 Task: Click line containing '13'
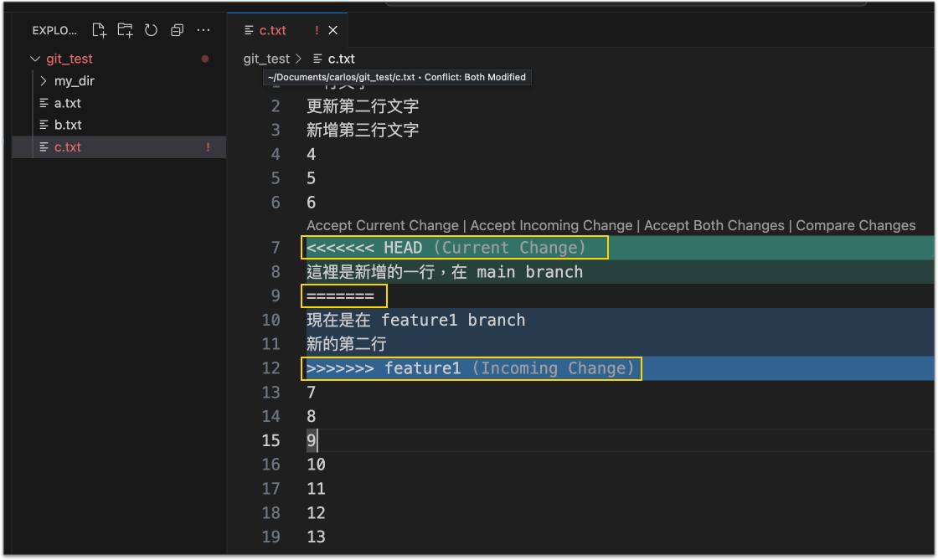coord(316,537)
